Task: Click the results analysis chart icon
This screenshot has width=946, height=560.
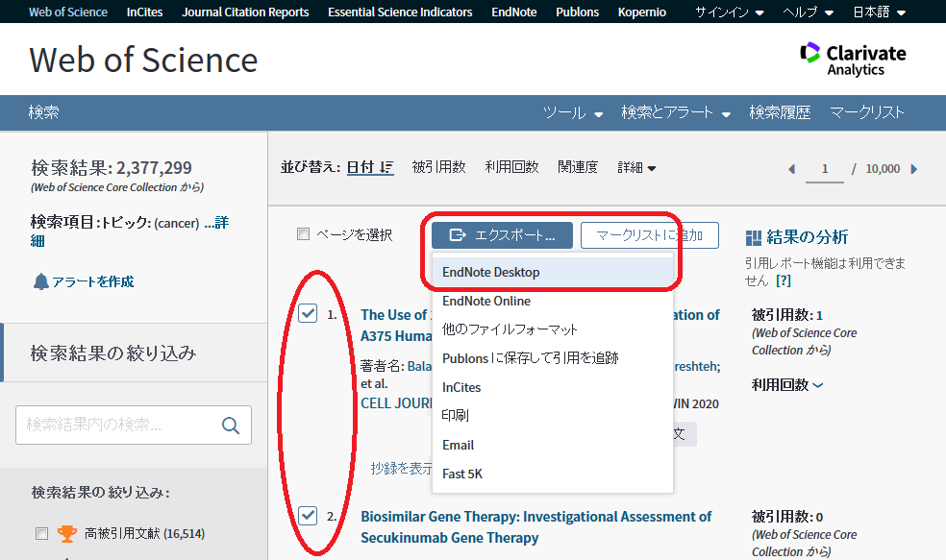Action: (x=753, y=237)
